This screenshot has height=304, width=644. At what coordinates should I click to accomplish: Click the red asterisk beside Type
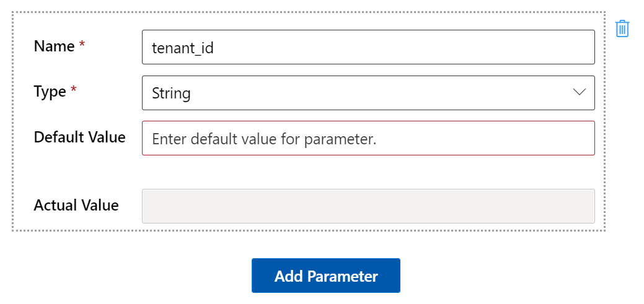(x=74, y=92)
